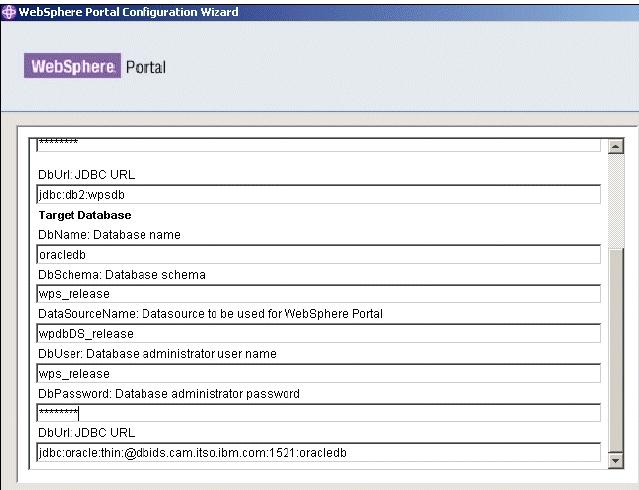This screenshot has height=490, width=639.
Task: Click the WebSphere Portal Configuration Wizard title
Action: [128, 12]
